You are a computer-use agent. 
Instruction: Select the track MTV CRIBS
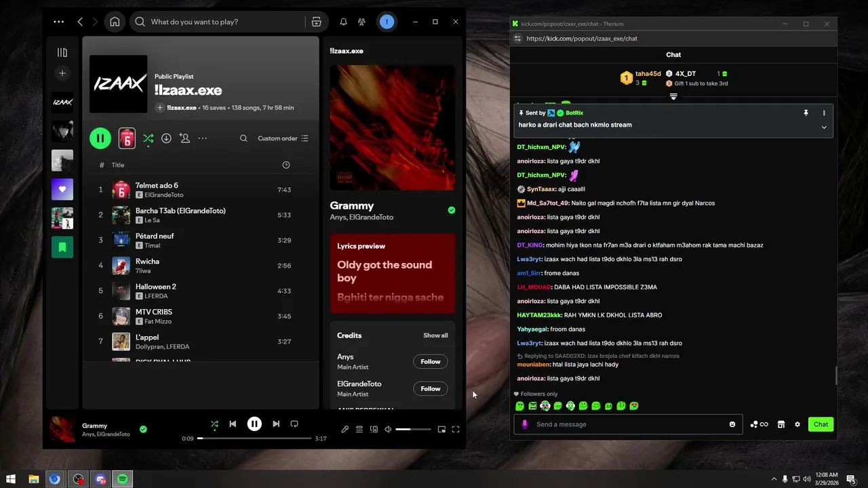click(201, 316)
